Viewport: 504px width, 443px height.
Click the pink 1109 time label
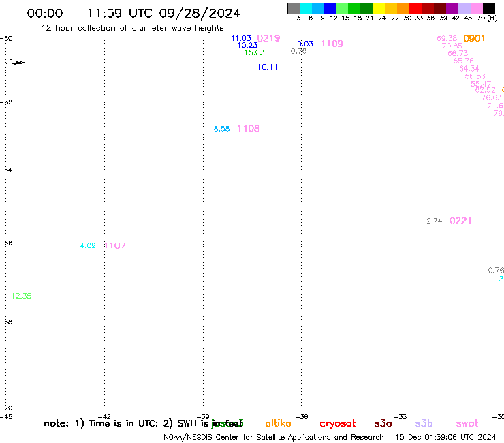coord(332,44)
